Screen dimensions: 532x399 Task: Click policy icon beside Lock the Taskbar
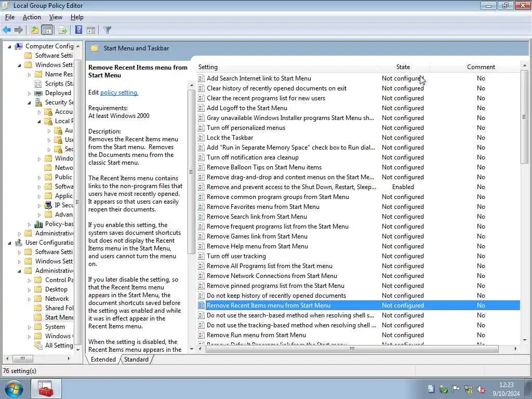point(201,138)
